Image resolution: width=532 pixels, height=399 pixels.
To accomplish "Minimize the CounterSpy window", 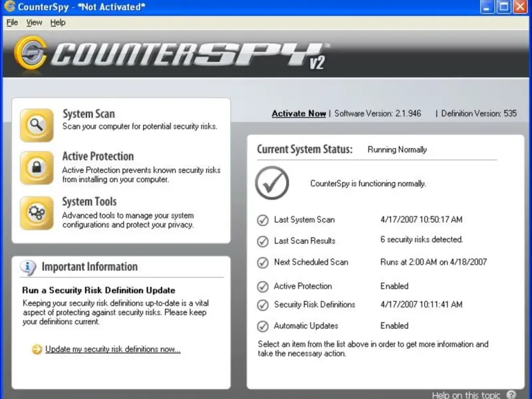I will (487, 7).
